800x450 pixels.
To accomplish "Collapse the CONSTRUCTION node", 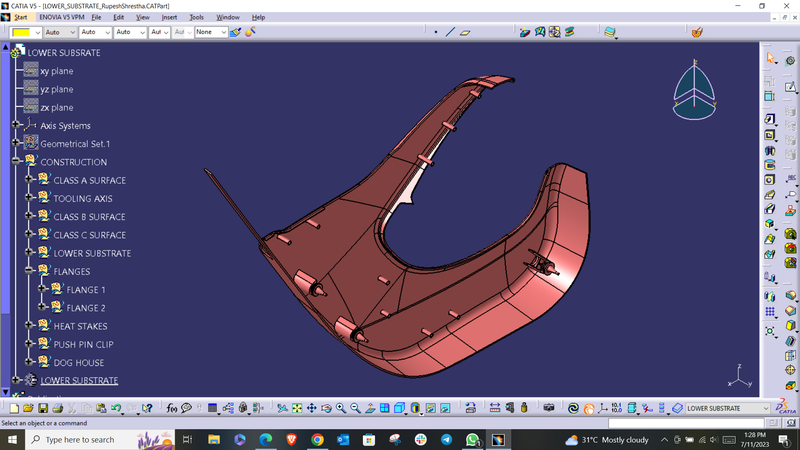I will click(x=16, y=161).
